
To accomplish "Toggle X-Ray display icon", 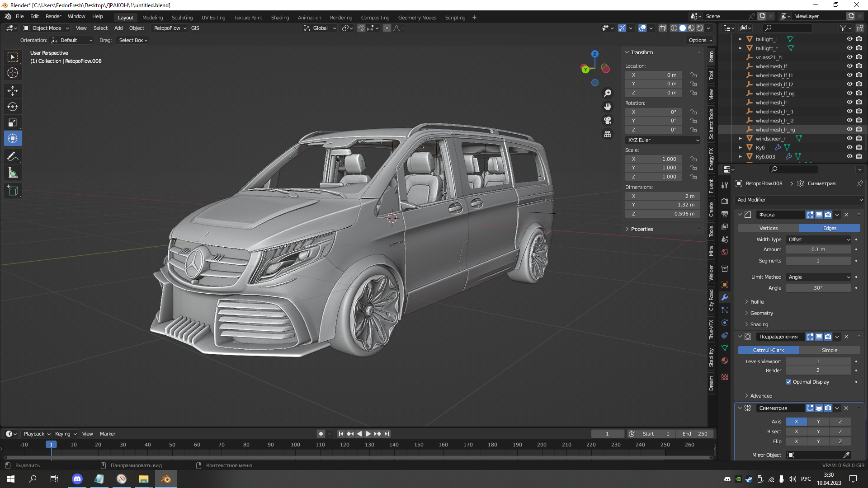I will (x=662, y=28).
